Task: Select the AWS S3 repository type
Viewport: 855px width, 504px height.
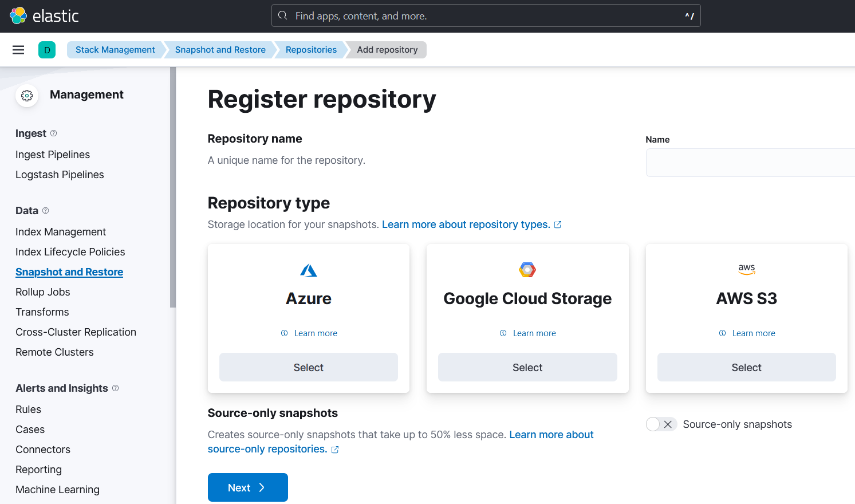Action: point(747,367)
